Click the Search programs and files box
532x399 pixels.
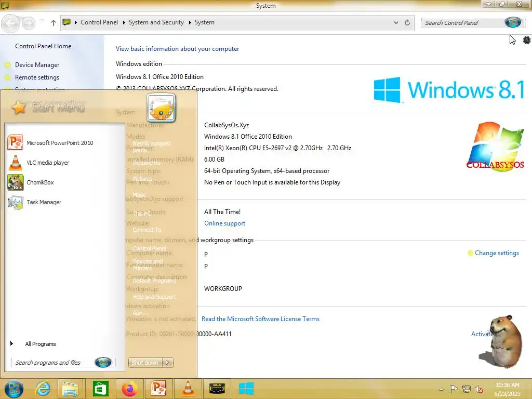pos(54,362)
